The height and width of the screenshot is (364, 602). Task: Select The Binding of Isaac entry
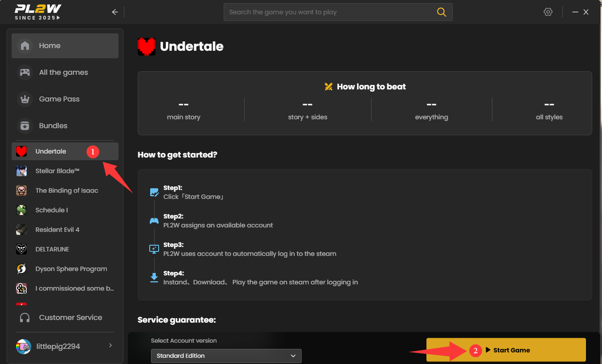[65, 190]
